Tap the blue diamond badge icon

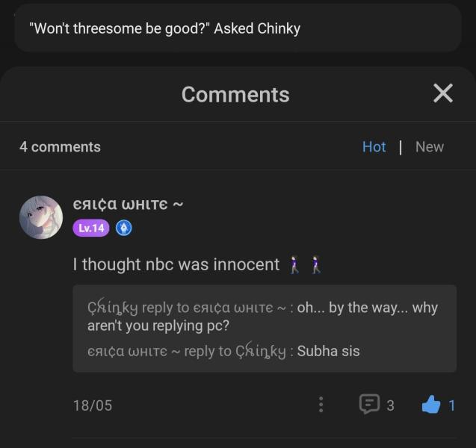pyautogui.click(x=124, y=228)
